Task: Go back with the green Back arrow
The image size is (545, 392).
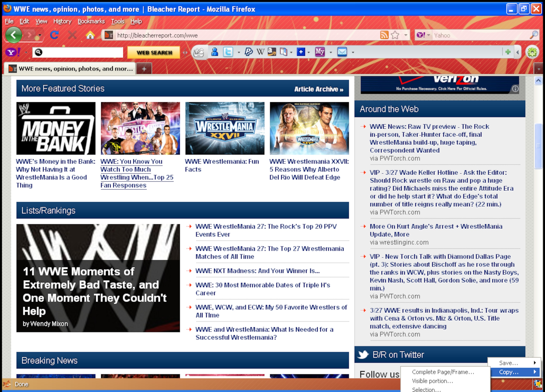Action: tap(13, 35)
